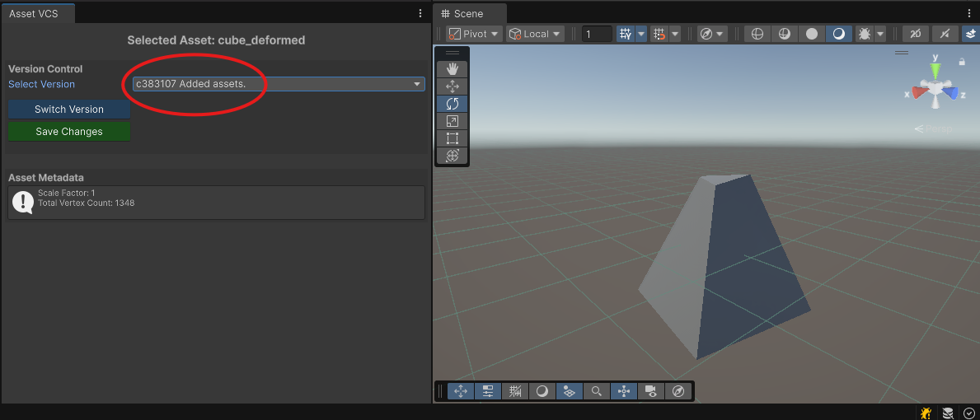Click the Selected Asset: cube_deformed heading
This screenshot has height=420, width=980.
(x=216, y=40)
